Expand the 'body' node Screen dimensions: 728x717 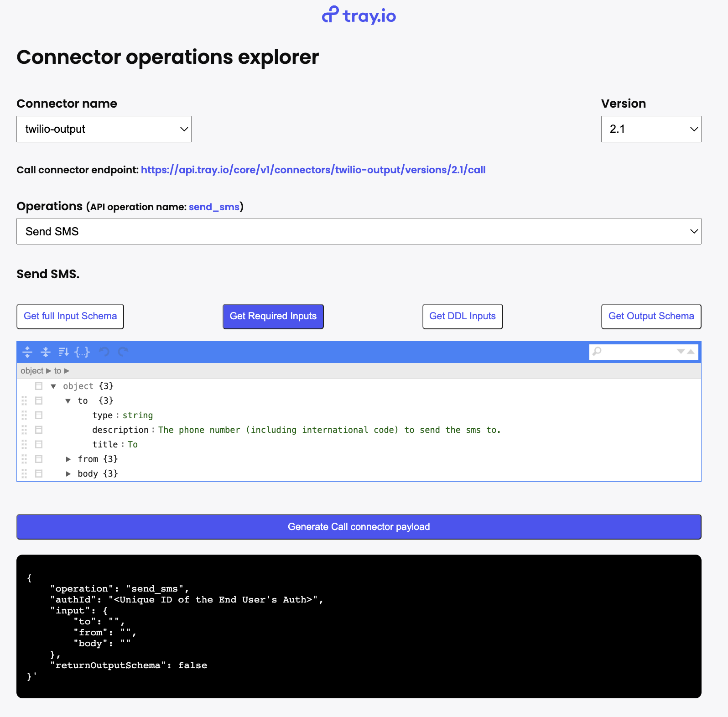tap(68, 474)
